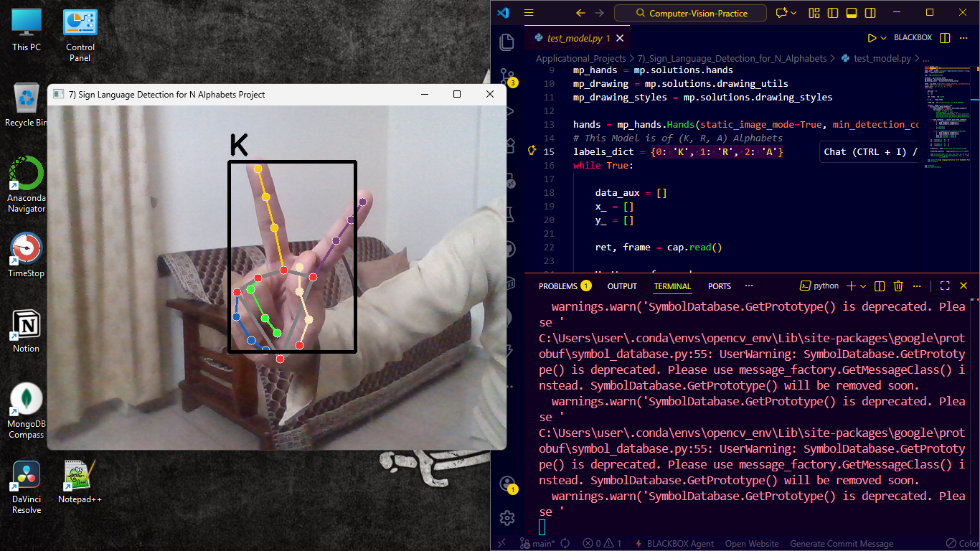Show additional panel views ellipsis
The image size is (980, 551).
(x=749, y=286)
